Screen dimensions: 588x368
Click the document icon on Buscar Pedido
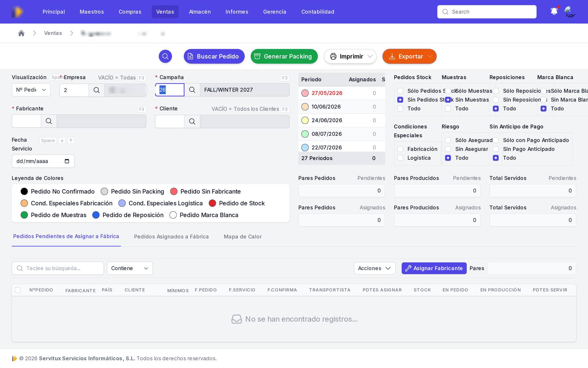[190, 56]
